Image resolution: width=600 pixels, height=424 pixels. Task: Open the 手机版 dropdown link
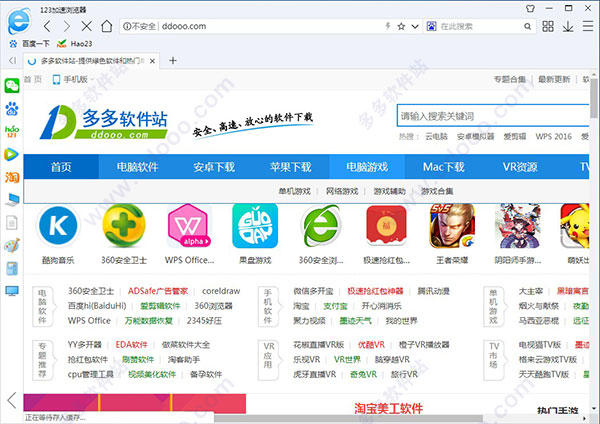coord(73,79)
